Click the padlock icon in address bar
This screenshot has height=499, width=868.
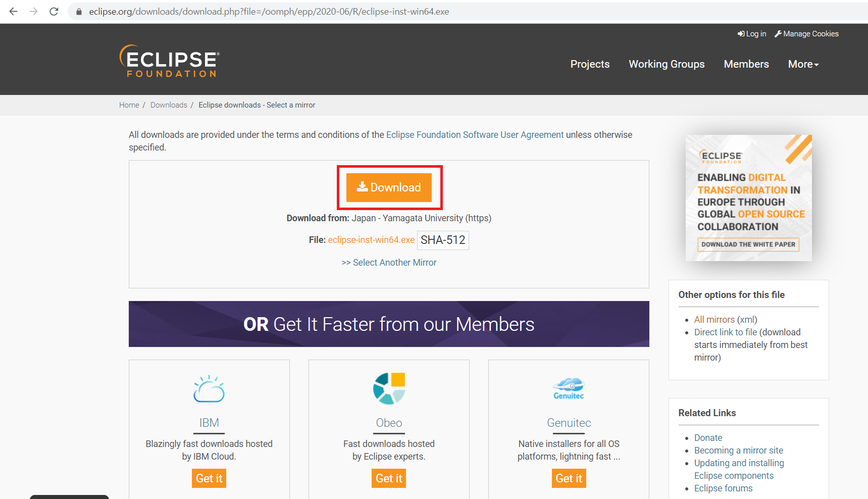coord(79,12)
